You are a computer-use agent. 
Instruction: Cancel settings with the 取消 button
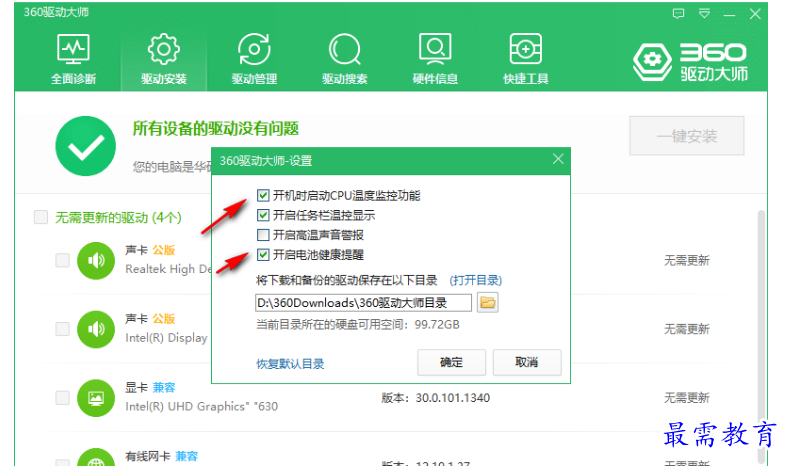pyautogui.click(x=527, y=362)
